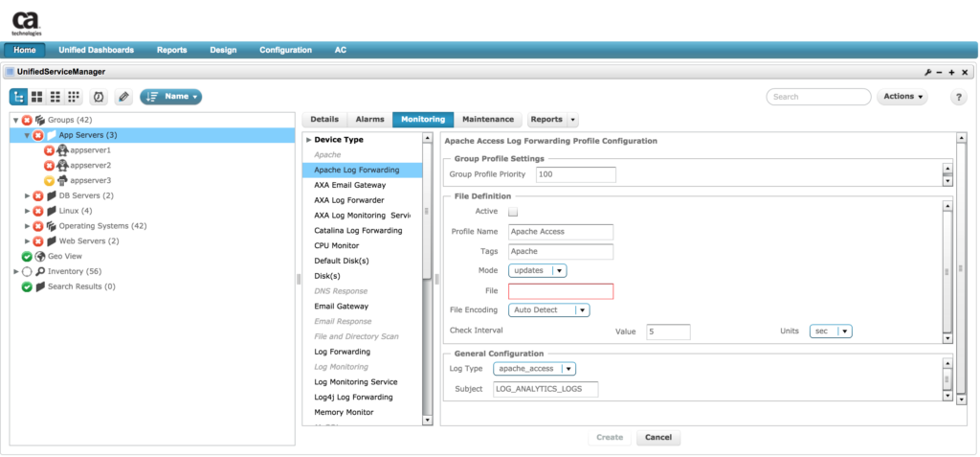Click the wrench settings icon in title bar

coord(927,72)
